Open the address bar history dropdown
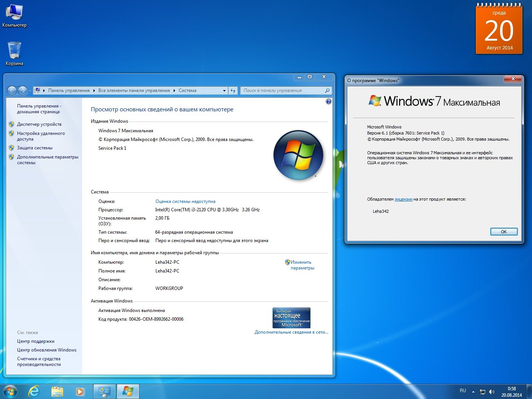The width and height of the screenshot is (532, 399). 224,90
